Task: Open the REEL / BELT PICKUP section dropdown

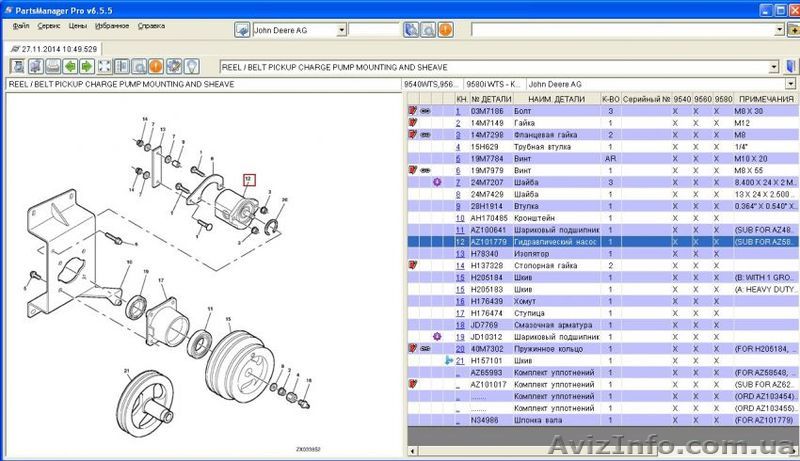Action: 775,67
